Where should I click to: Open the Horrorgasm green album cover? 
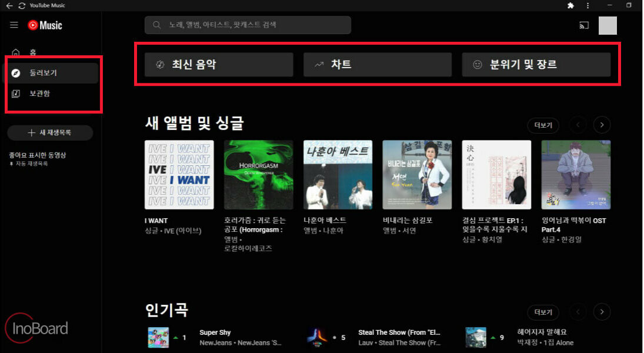click(258, 175)
